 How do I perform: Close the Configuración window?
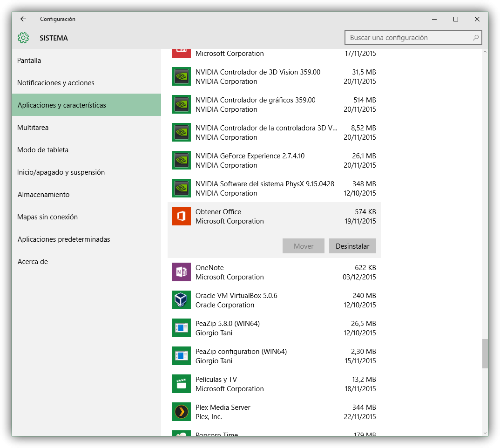click(x=477, y=19)
